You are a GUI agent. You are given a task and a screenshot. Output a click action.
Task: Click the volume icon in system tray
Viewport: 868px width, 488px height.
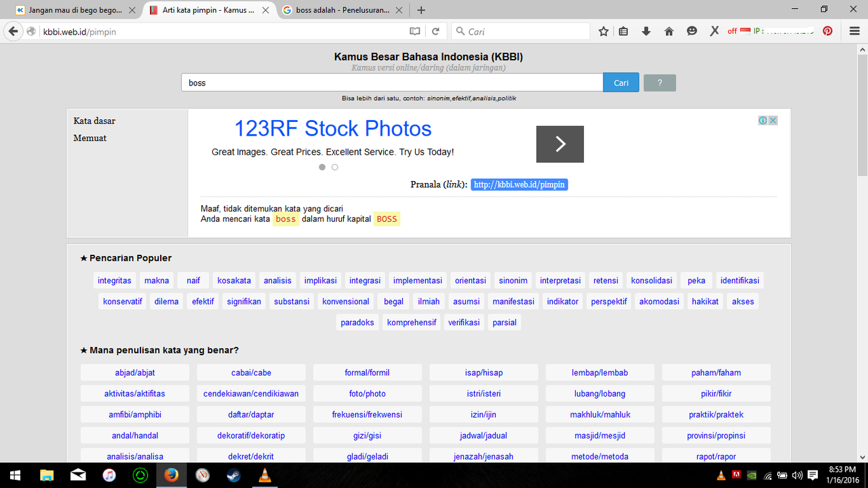point(797,475)
